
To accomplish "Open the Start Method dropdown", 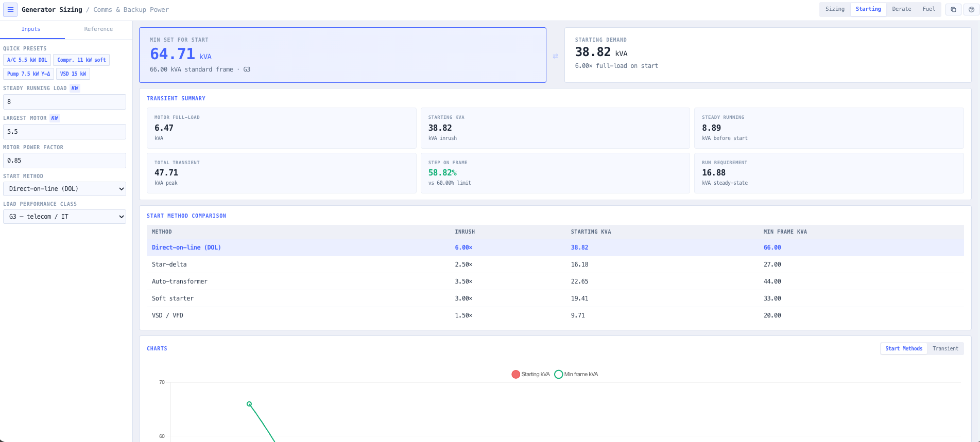I will [64, 189].
